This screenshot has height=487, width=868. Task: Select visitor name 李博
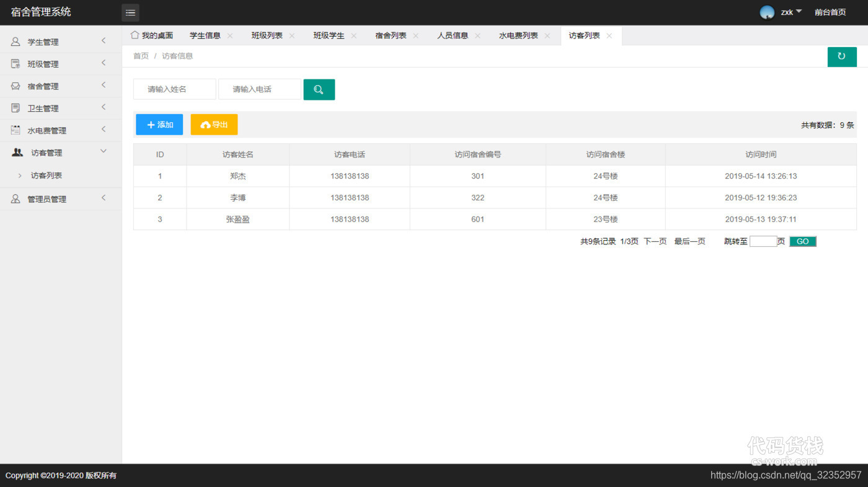click(x=238, y=198)
